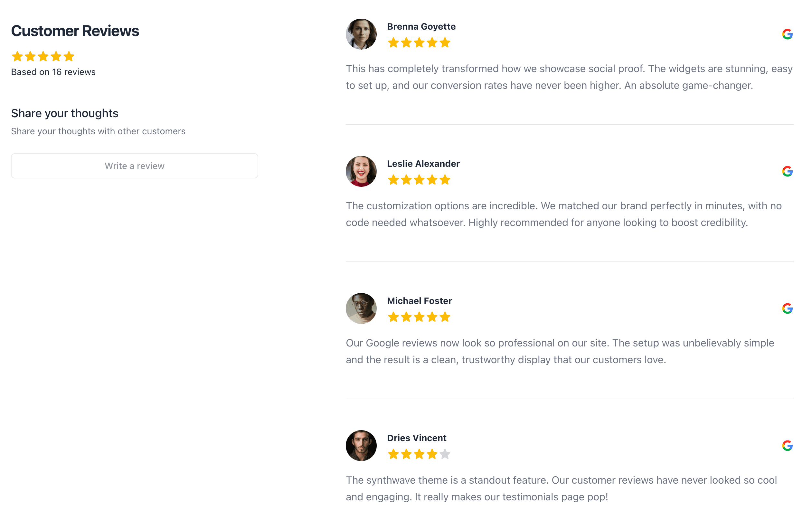This screenshot has height=530, width=812.
Task: Click the Write a review button
Action: [x=135, y=166]
